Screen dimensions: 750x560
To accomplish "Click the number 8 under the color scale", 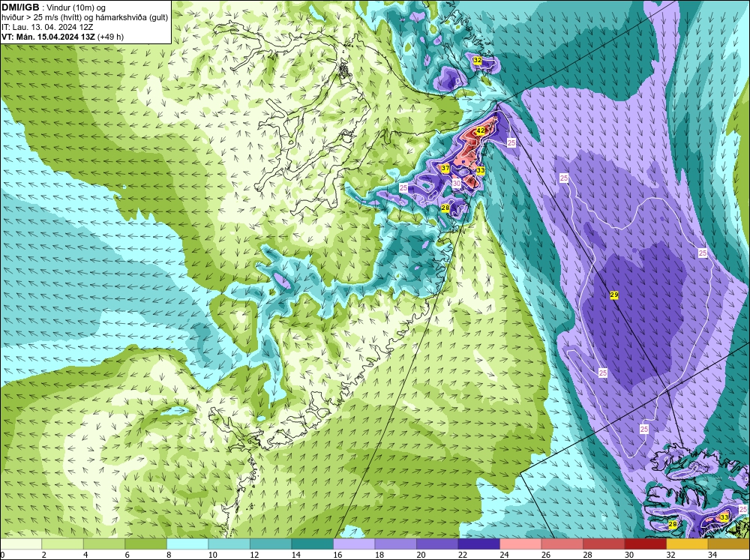I will pos(169,555).
